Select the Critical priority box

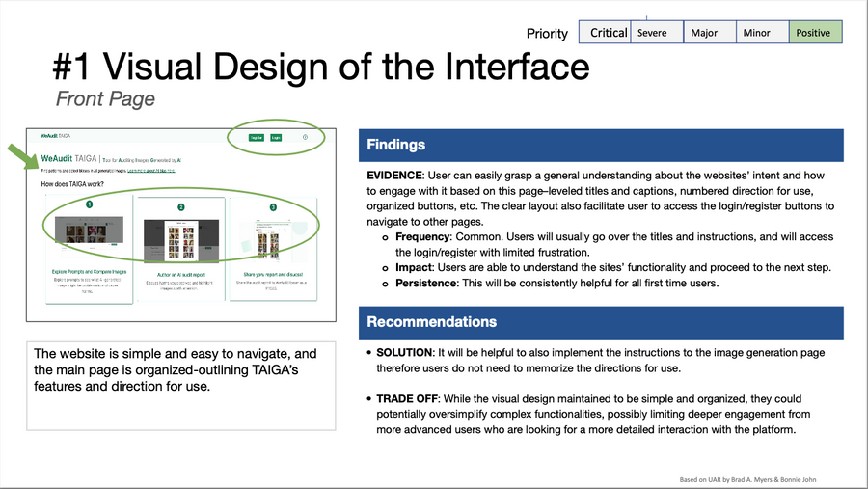[605, 32]
